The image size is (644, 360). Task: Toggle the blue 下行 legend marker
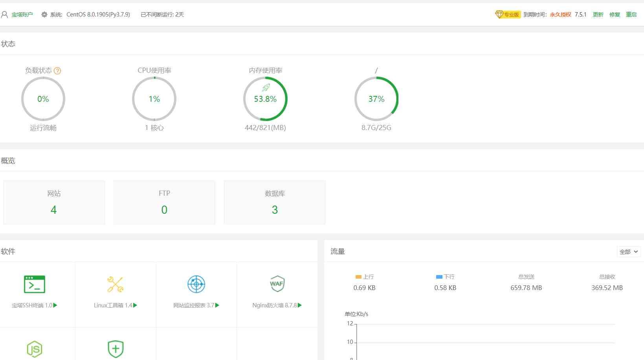(x=439, y=277)
